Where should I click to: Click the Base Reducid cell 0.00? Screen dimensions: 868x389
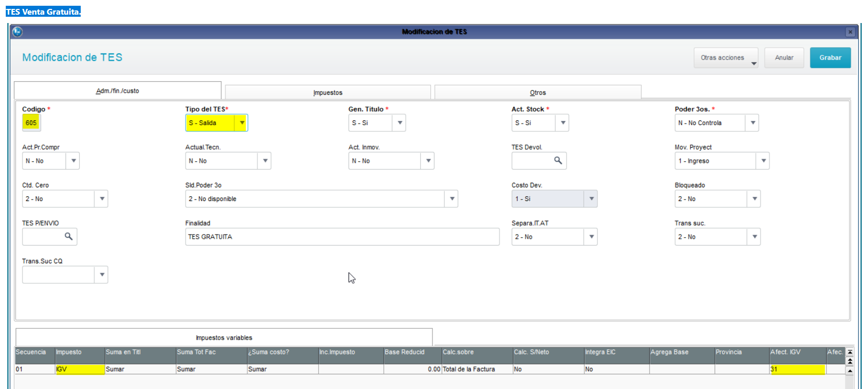point(413,369)
